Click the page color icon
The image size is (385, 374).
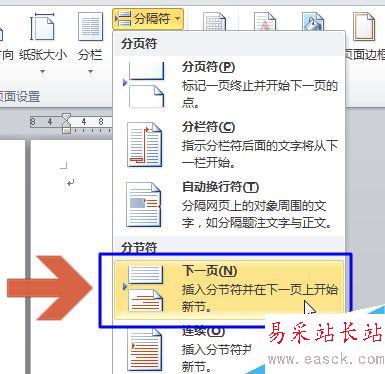313,21
